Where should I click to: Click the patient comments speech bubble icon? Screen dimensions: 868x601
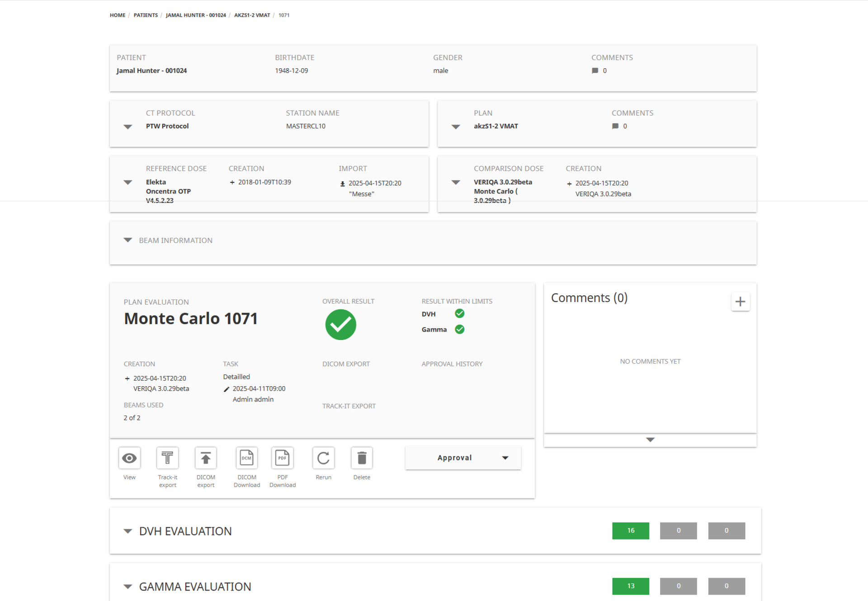tap(595, 71)
